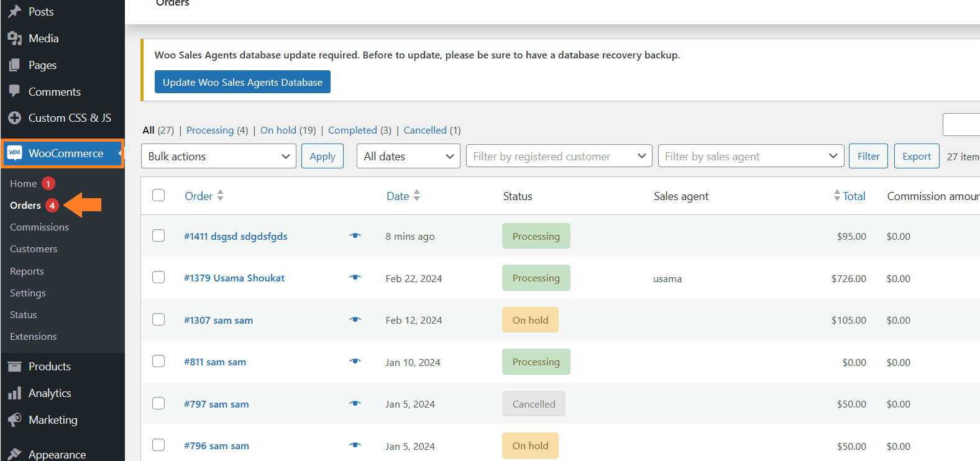Preview order #797 with the eye icon
The width and height of the screenshot is (980, 461).
click(x=355, y=403)
